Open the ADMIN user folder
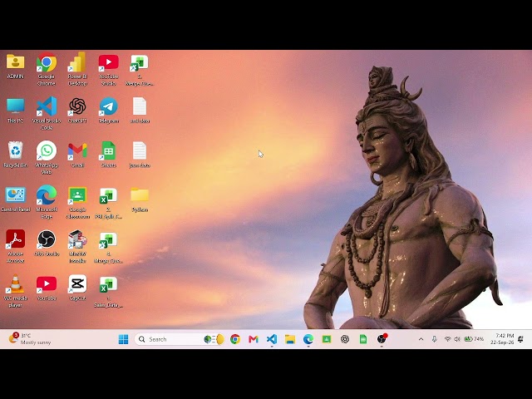Viewport: 532px width, 399px height. (x=15, y=66)
